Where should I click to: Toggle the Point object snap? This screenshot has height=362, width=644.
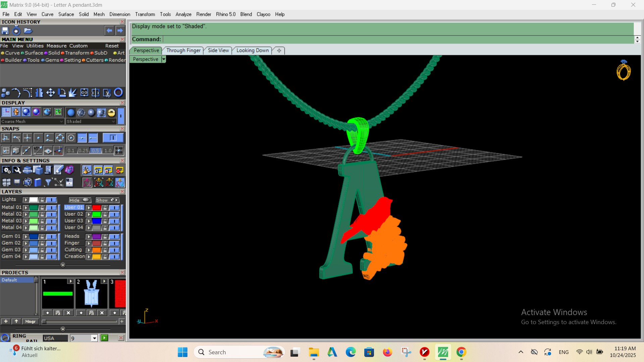coord(38,138)
